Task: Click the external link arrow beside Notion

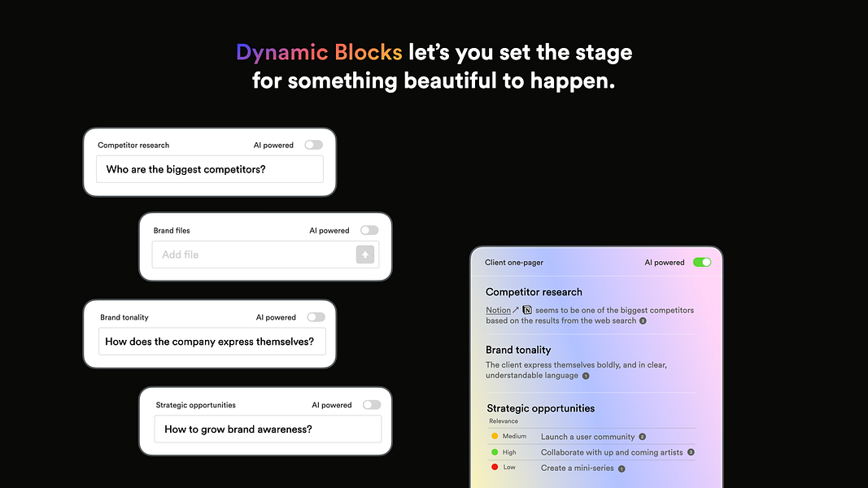Action: [x=516, y=310]
